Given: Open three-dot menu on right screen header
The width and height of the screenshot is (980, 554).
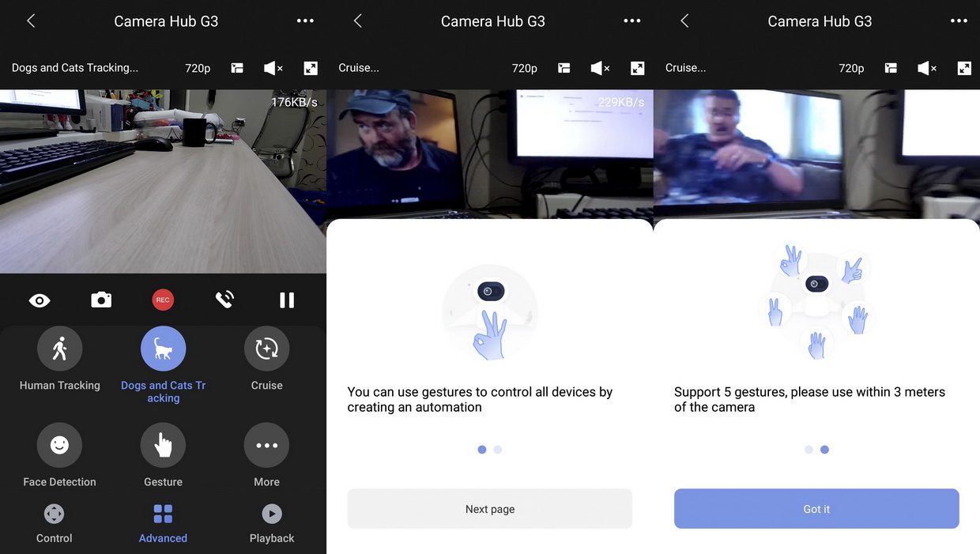Looking at the screenshot, I should click(x=959, y=21).
